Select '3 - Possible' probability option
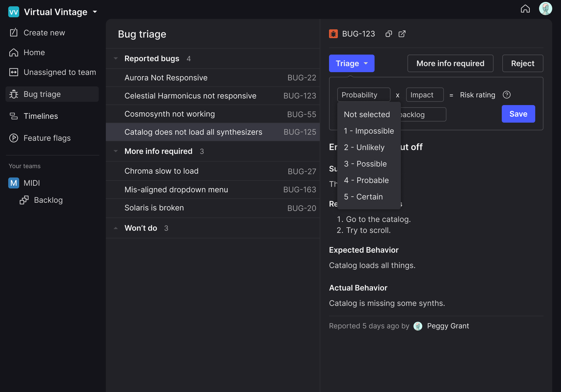Image resolution: width=561 pixels, height=392 pixels. 365,164
